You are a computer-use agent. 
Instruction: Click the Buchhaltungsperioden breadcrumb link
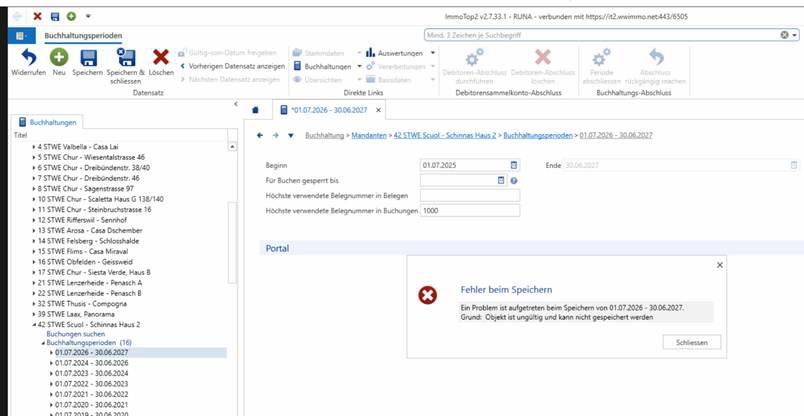(538, 135)
